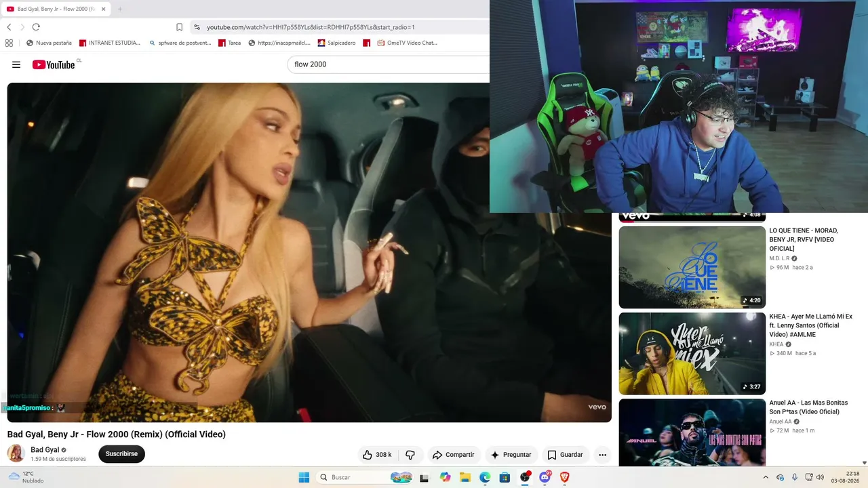This screenshot has height=488, width=868.
Task: Like the video with 308 k likes
Action: click(x=377, y=455)
